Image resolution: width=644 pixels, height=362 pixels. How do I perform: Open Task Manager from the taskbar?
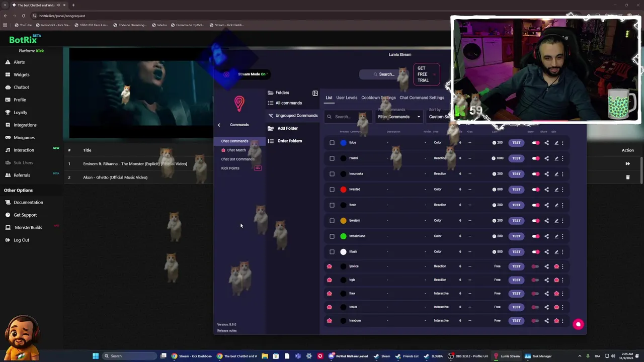click(538, 356)
